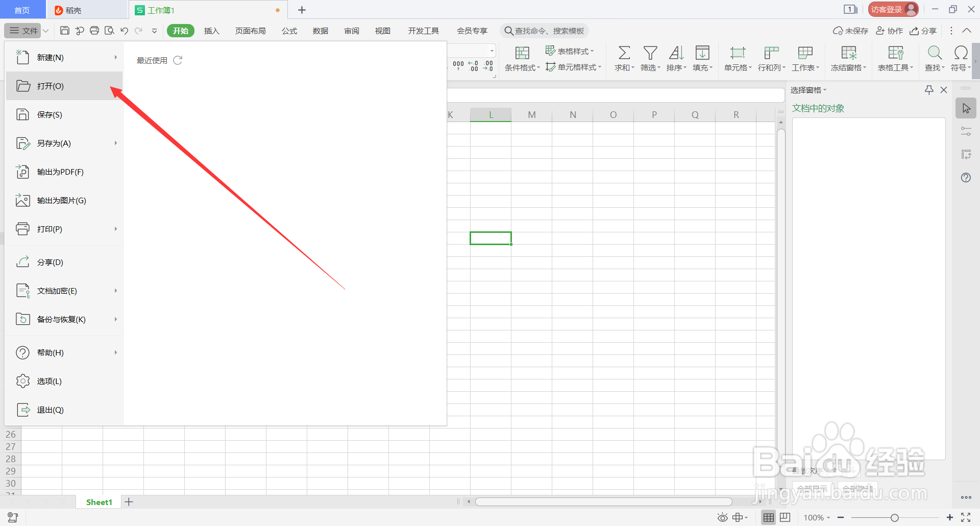
Task: Open the 符号 (Symbol) tool
Action: coord(960,58)
